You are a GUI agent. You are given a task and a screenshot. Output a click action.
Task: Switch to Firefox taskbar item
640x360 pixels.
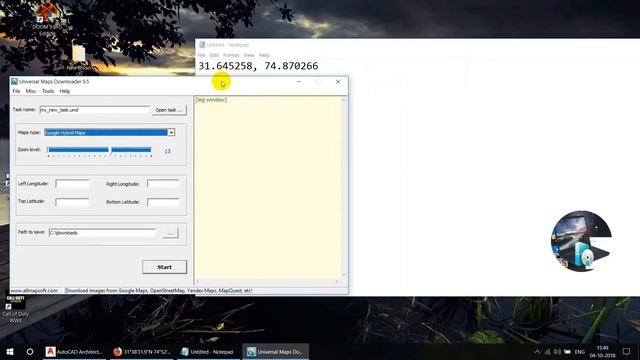(x=142, y=351)
